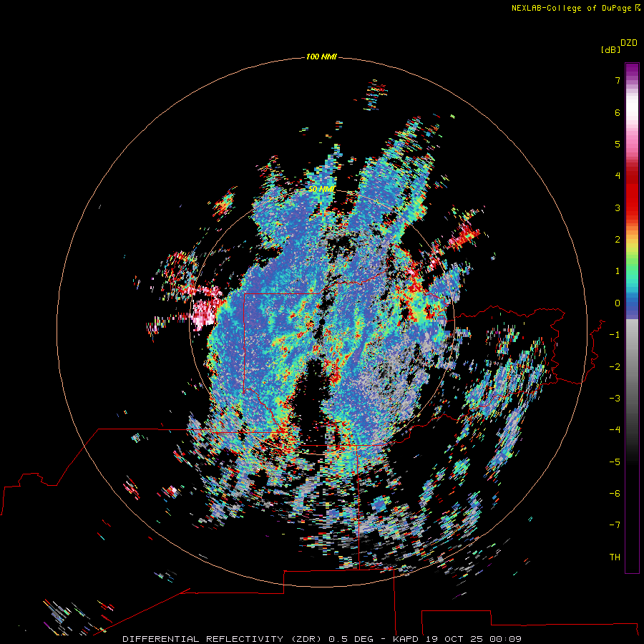This screenshot has height=644, width=644.
Task: Click the '-1' value on color scale
Action: (x=615, y=335)
